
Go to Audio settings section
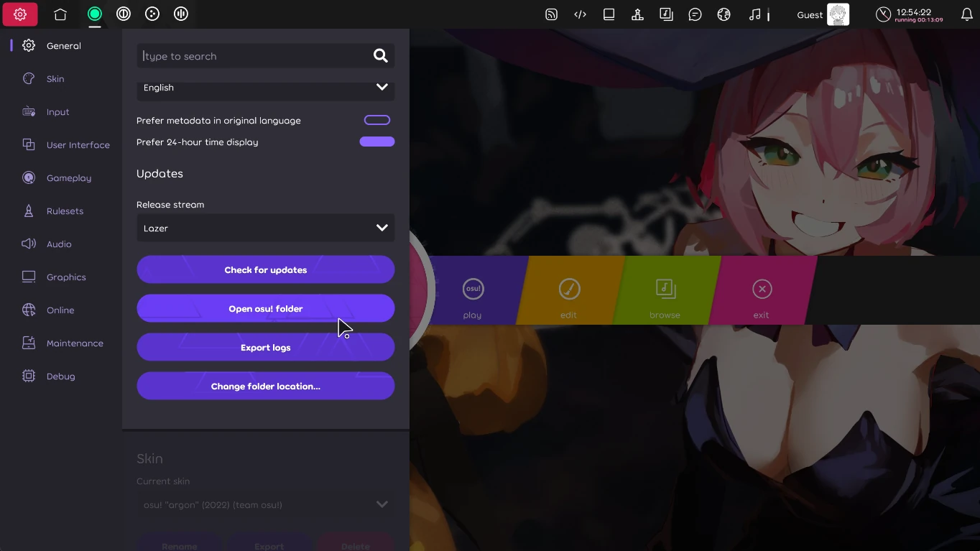tap(58, 244)
